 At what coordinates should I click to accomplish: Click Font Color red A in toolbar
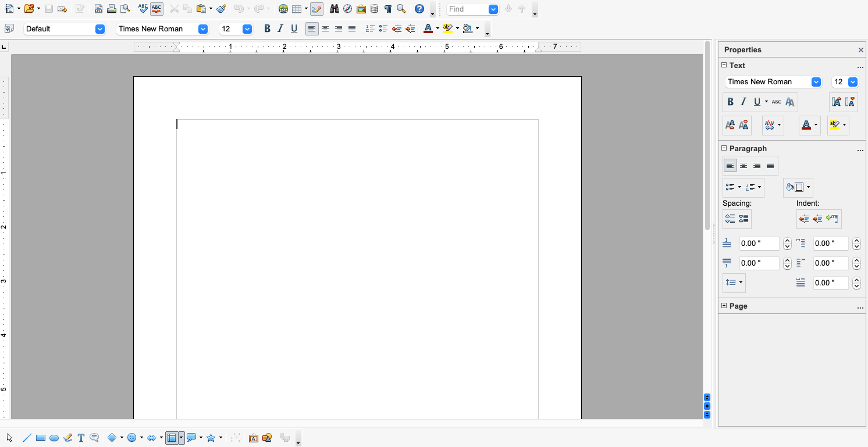coord(428,28)
